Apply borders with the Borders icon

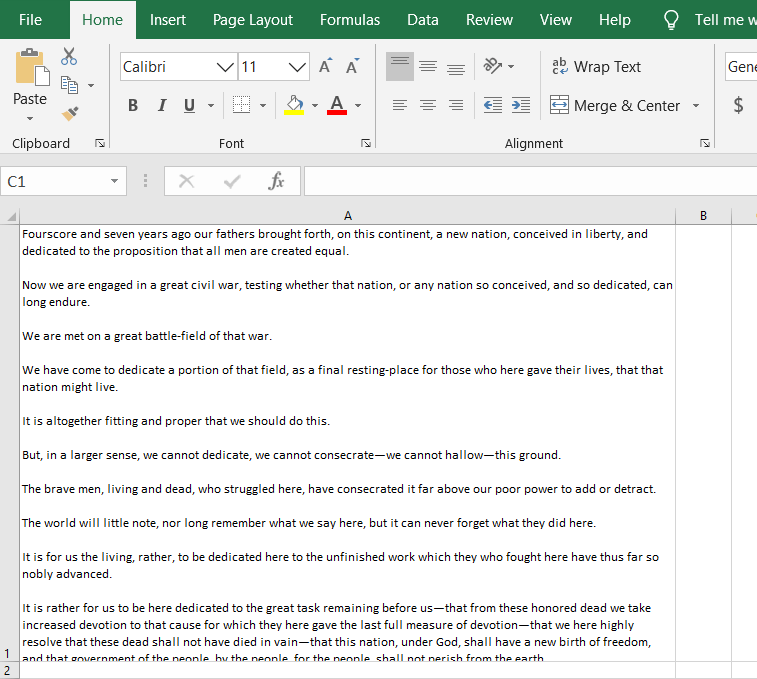pos(241,105)
